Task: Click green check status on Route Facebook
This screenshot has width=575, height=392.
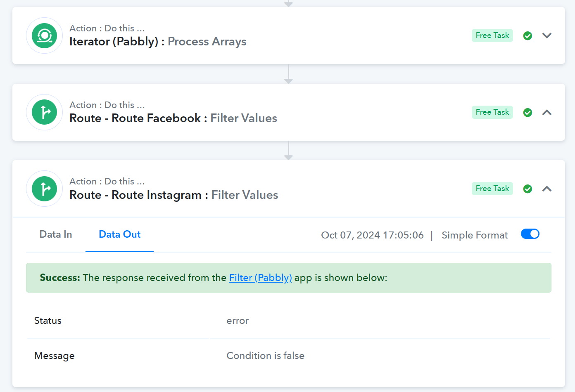Action: point(527,113)
